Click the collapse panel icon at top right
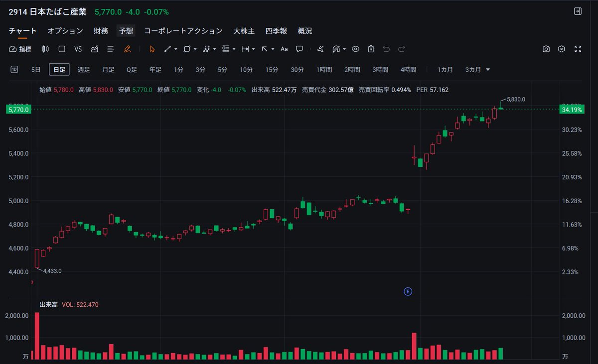 tap(578, 11)
